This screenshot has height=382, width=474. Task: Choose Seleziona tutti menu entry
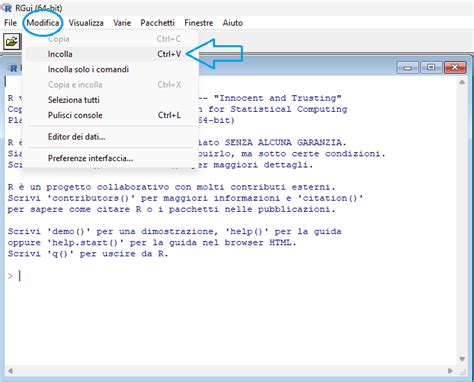click(110, 100)
